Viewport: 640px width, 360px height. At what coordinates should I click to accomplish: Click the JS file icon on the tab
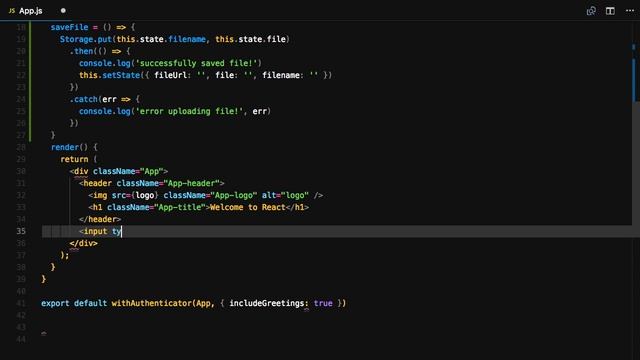point(12,11)
